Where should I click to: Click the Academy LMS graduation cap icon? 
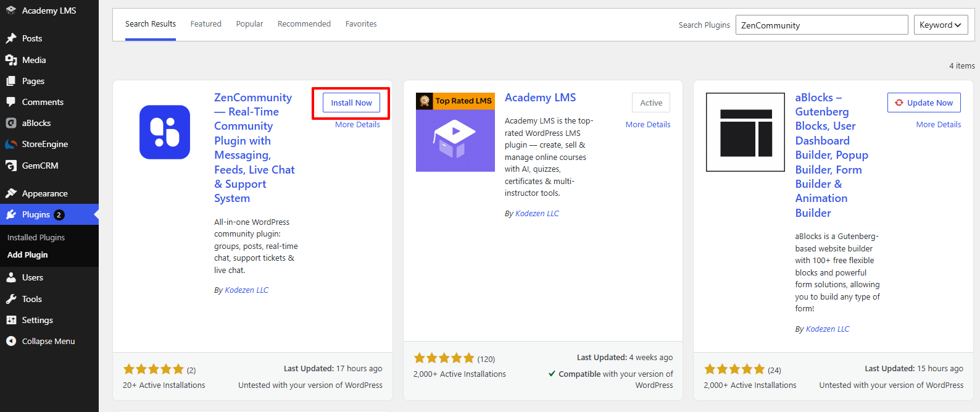point(10,11)
